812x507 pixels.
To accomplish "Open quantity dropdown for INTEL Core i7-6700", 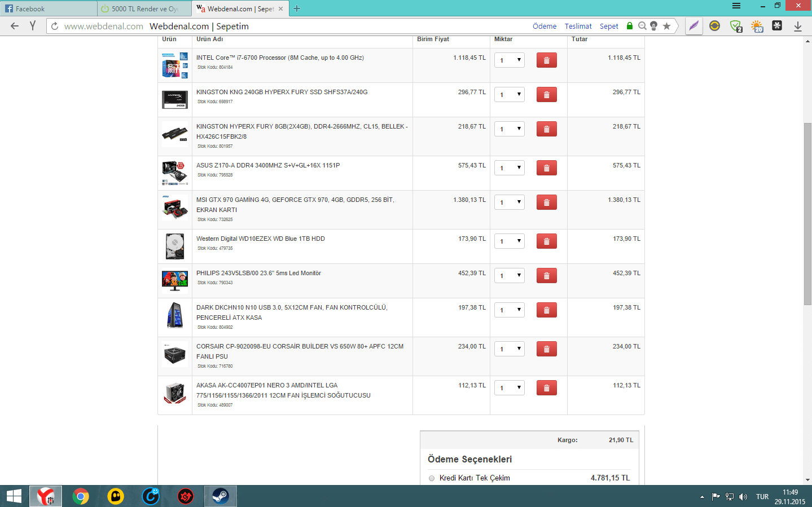I will point(510,60).
